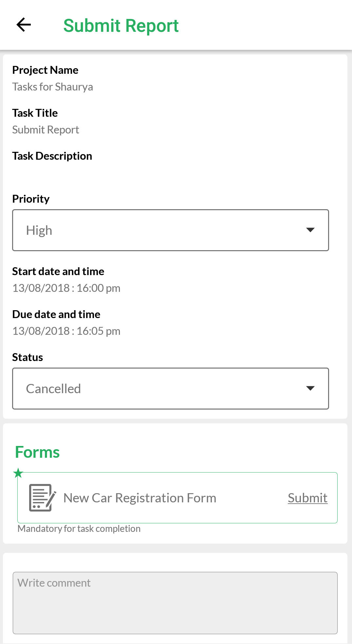The image size is (352, 644).
Task: Expand the Priority dropdown arrow
Action: [310, 230]
